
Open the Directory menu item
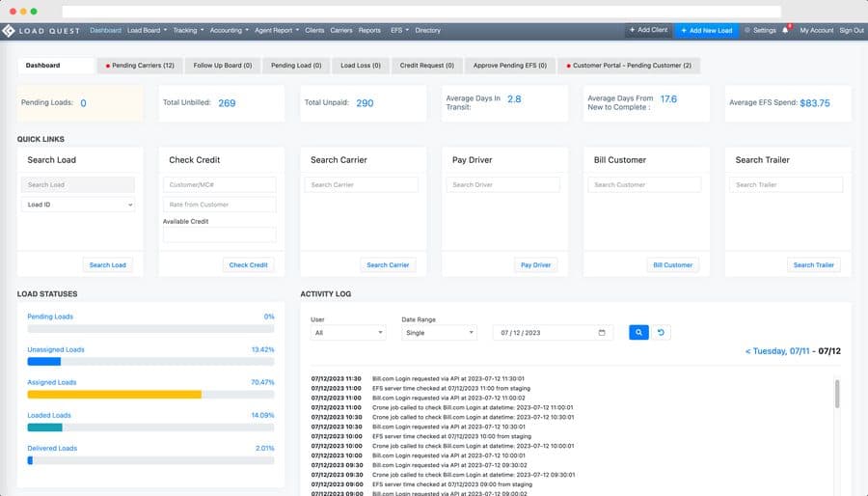tap(428, 31)
